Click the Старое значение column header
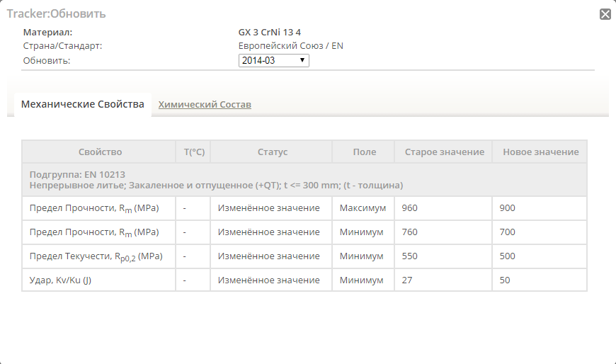 (443, 152)
